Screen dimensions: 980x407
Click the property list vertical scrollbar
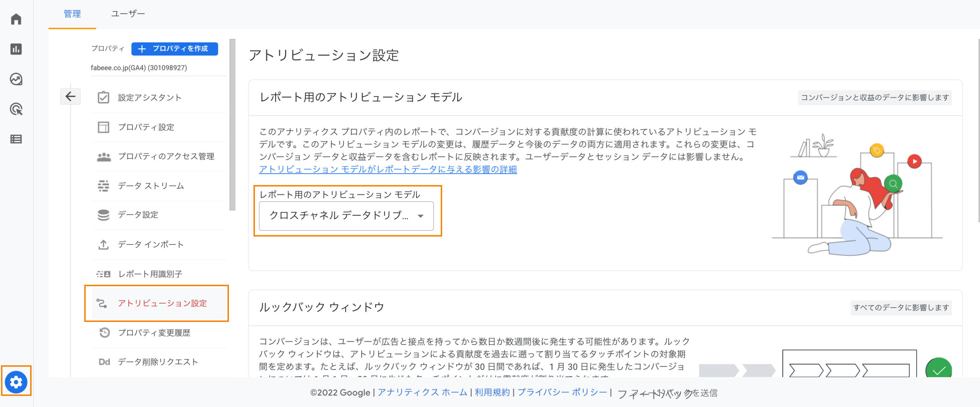(232, 125)
